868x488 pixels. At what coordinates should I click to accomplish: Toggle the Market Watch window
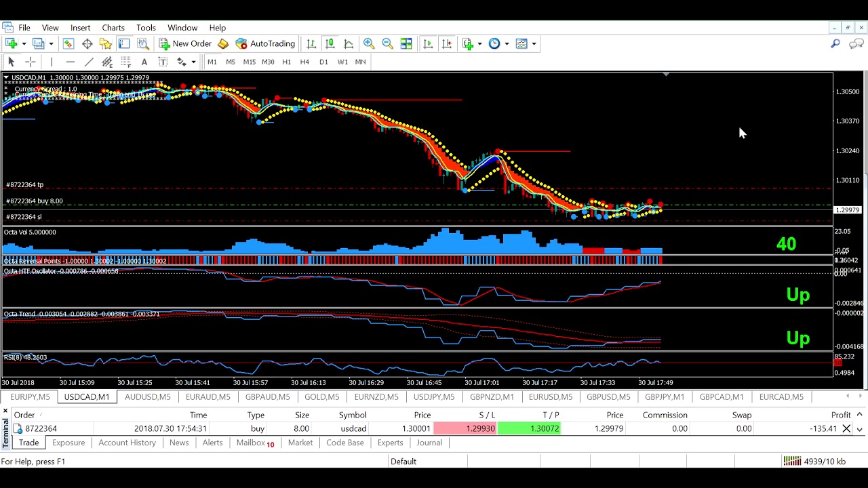coord(68,43)
